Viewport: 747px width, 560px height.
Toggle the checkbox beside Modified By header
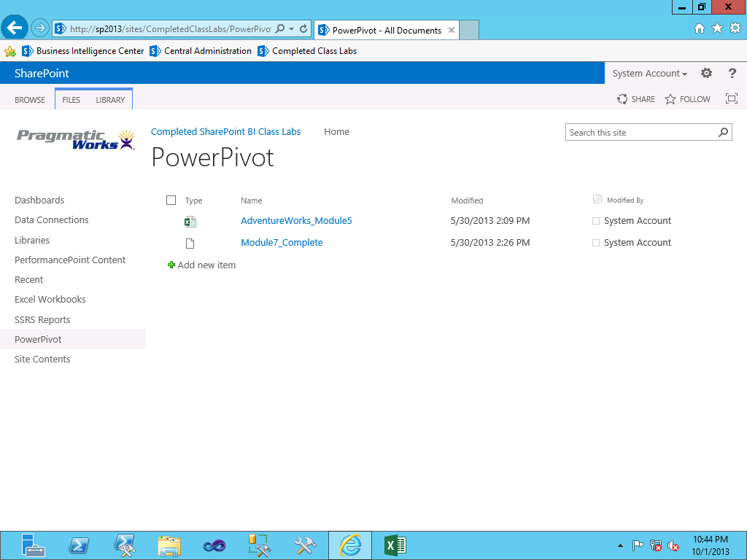[x=597, y=199]
